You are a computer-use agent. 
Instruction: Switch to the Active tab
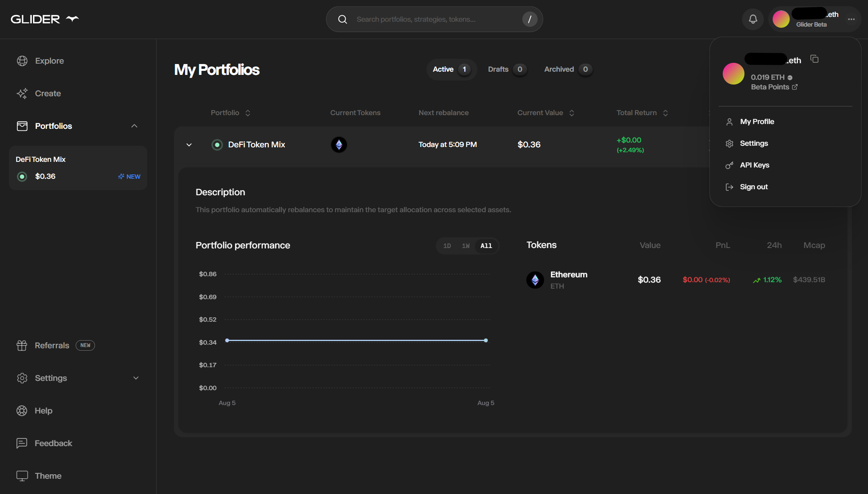tap(452, 69)
